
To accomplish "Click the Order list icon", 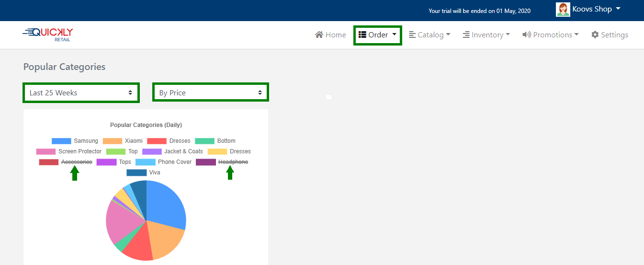I will 362,35.
